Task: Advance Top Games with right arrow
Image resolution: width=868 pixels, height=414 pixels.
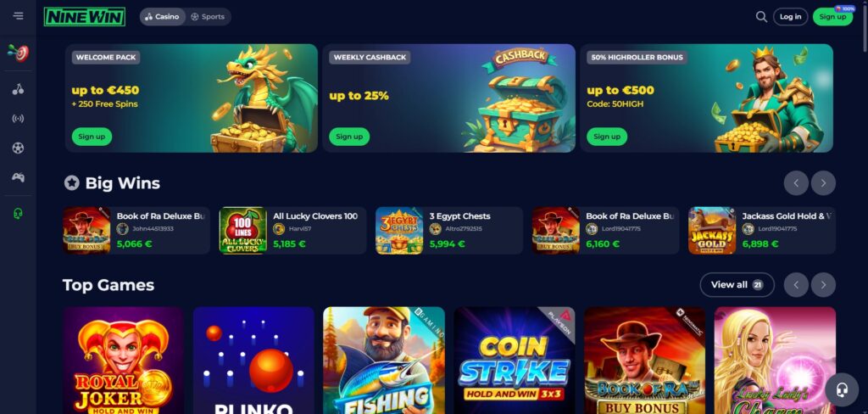Action: [823, 285]
